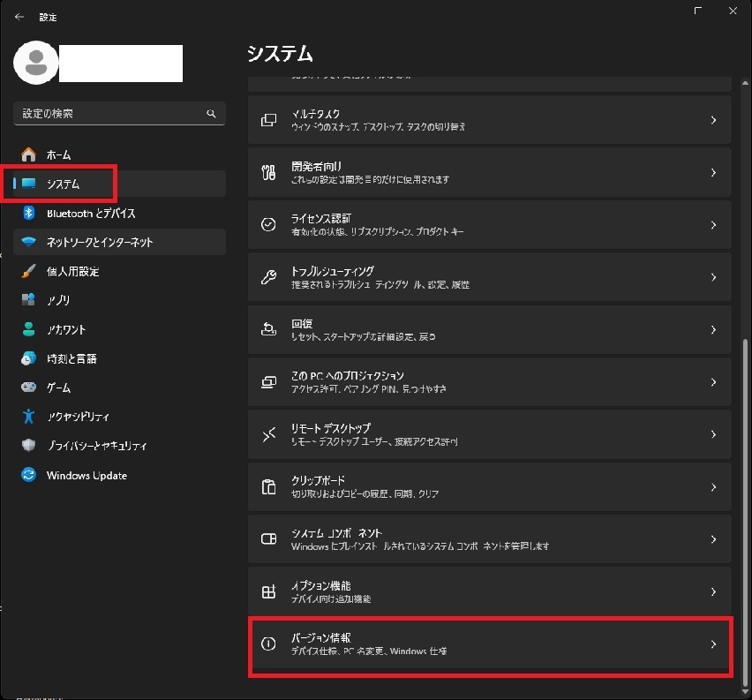
Task: Click the ゲーム controller icon
Action: point(29,387)
